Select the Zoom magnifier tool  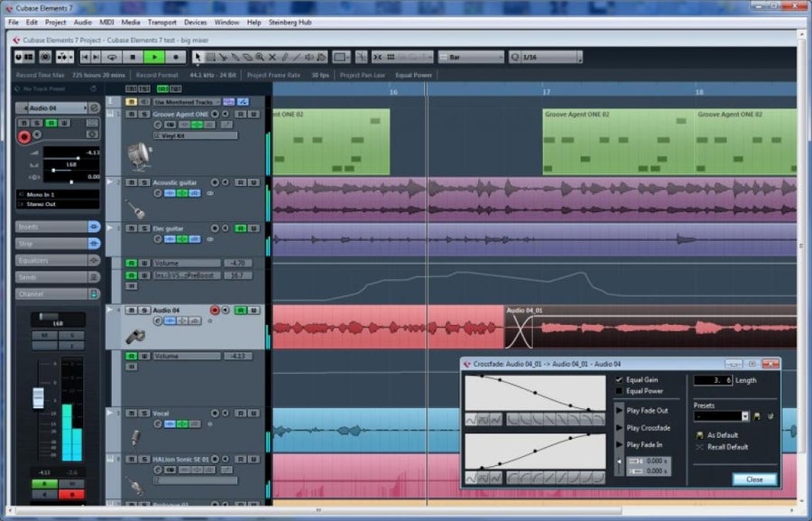260,57
